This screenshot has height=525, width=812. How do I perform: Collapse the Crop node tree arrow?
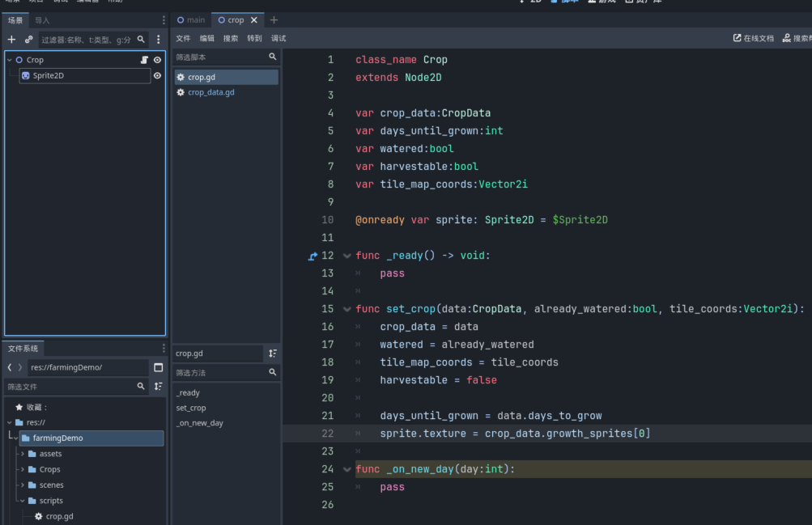(x=10, y=60)
